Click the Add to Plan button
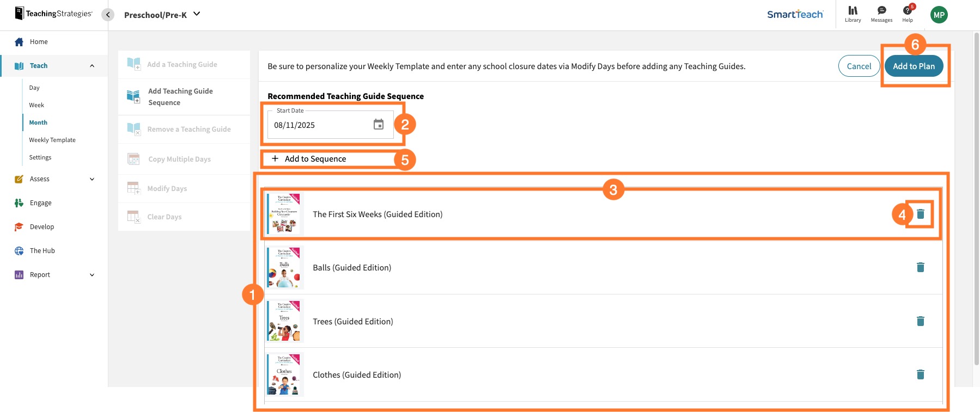This screenshot has height=412, width=980. (x=915, y=65)
